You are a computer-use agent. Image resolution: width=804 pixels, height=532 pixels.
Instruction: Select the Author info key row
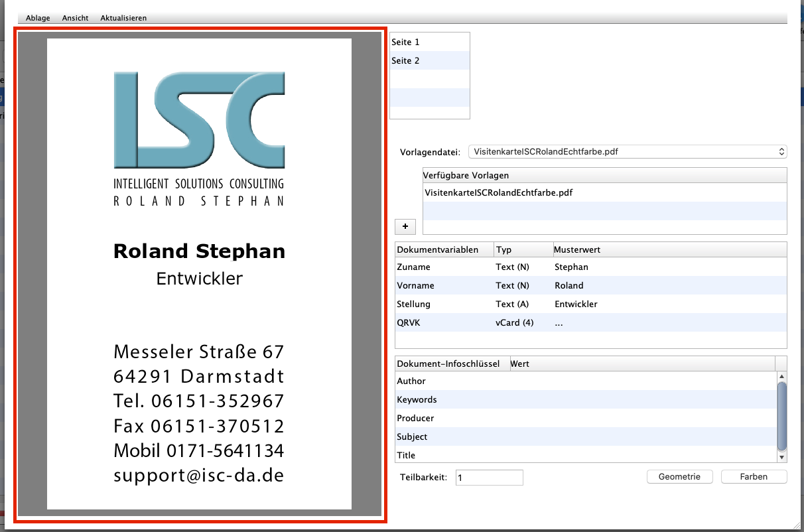586,381
